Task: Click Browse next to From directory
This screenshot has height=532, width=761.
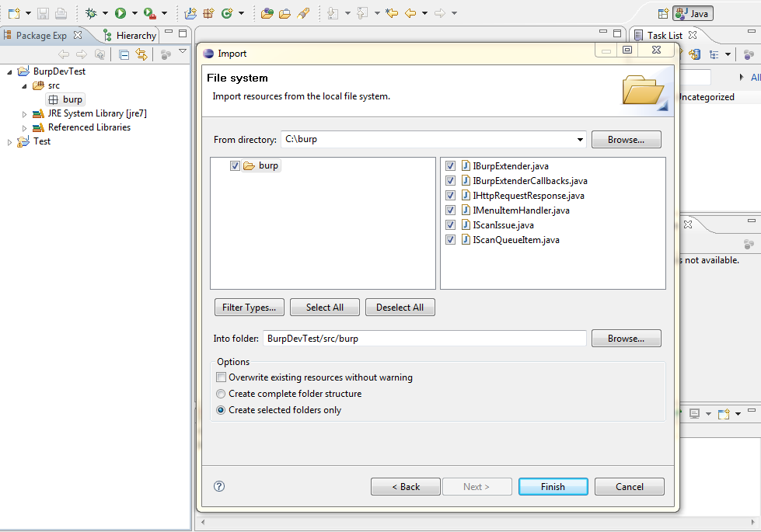Action: click(x=626, y=140)
